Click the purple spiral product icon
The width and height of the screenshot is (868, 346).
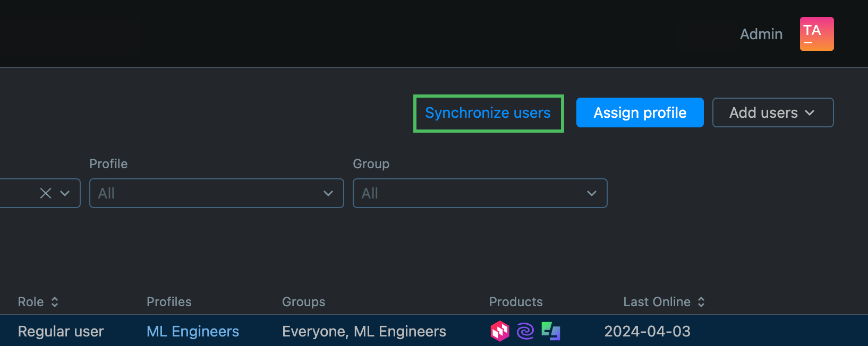525,331
